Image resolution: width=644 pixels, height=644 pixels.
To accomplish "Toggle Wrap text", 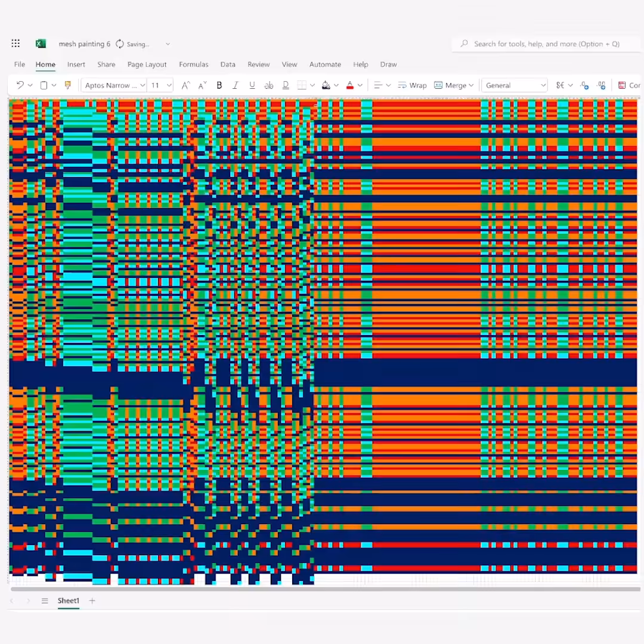I will (x=413, y=85).
